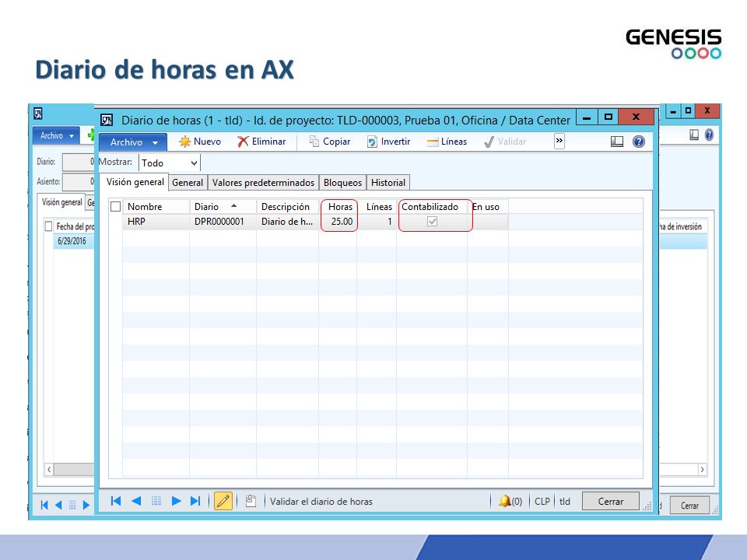
Task: Select the 25.00 hours cell
Action: (x=338, y=222)
